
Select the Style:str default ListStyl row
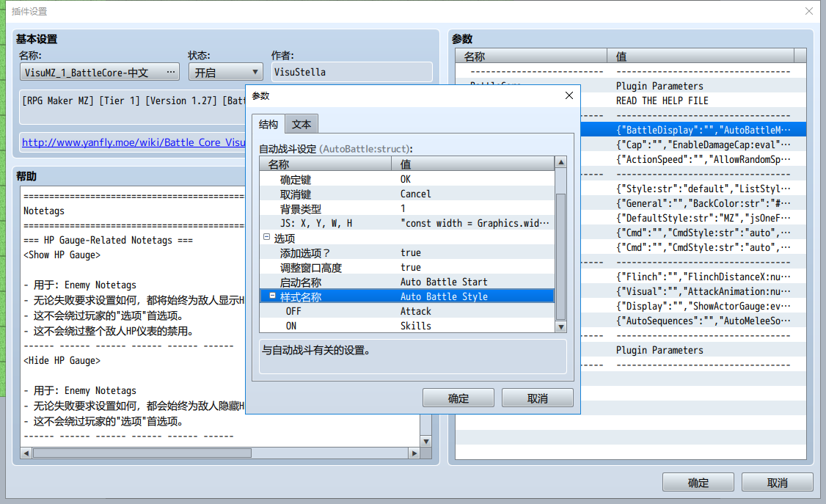click(x=693, y=189)
